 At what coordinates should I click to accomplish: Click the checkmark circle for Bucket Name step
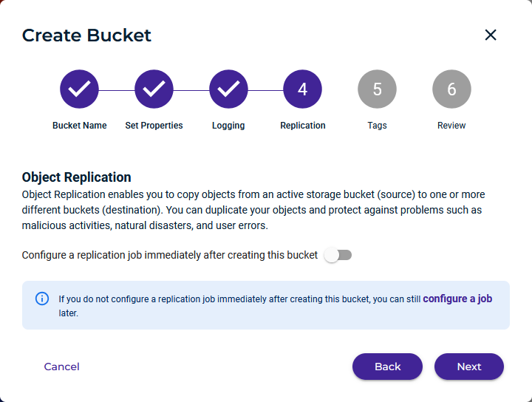79,89
